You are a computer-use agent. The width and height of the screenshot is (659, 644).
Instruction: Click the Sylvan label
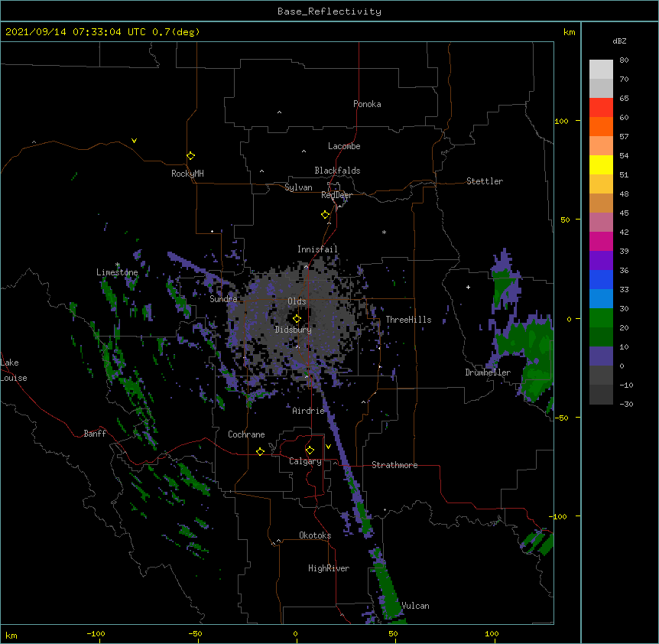298,187
